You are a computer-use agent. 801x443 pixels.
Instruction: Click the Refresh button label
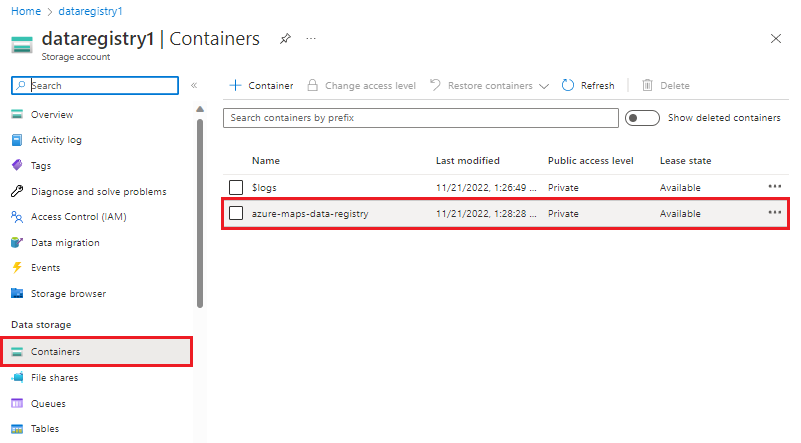pos(598,86)
